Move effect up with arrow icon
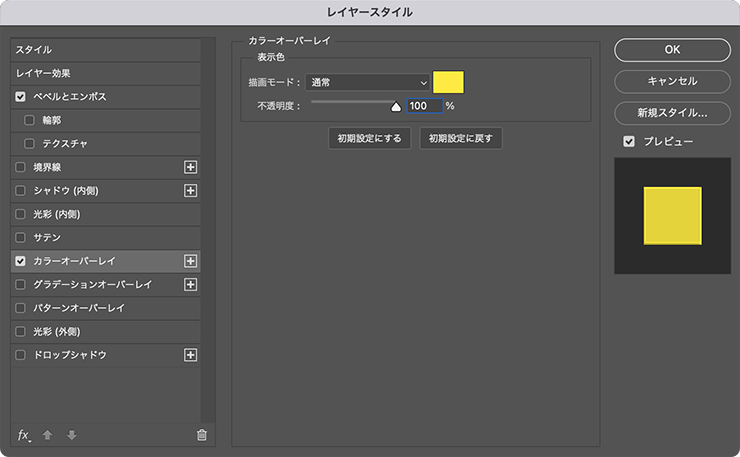 47,435
